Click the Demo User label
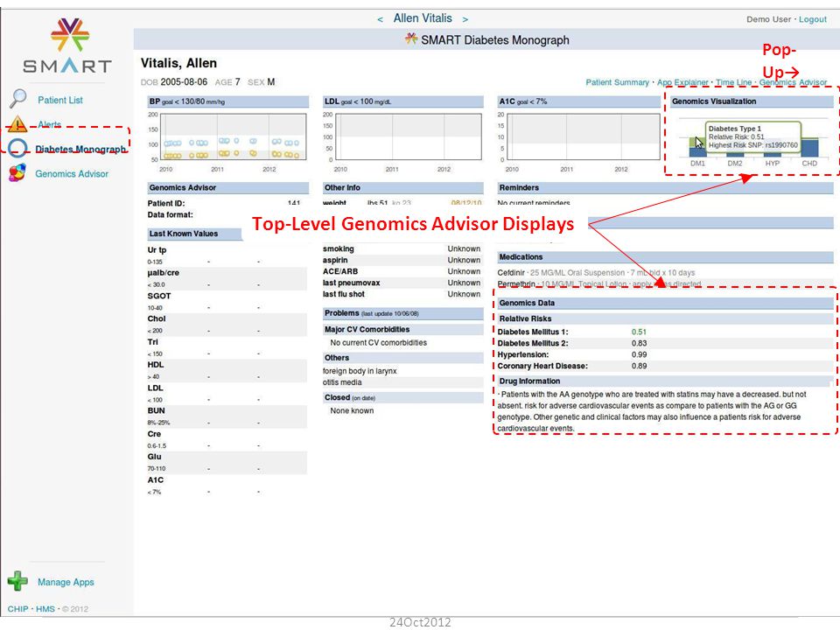Viewport: 840px width, 630px height. [768, 19]
